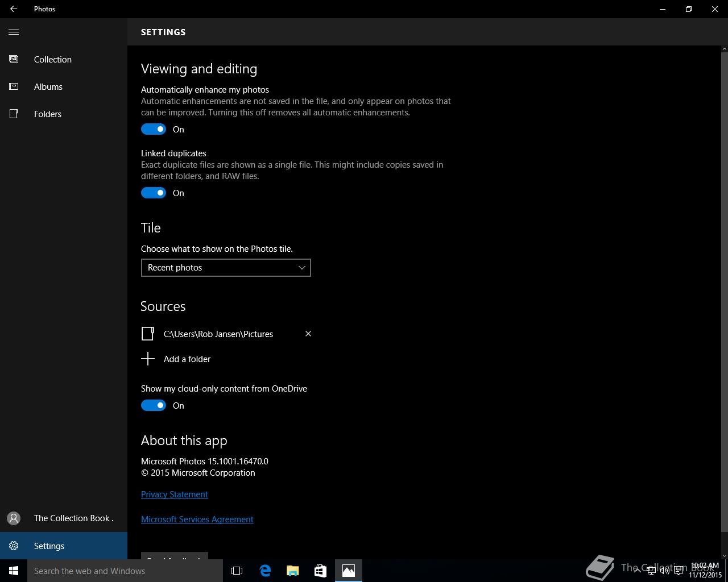
Task: Click the Settings gear icon
Action: pos(14,546)
